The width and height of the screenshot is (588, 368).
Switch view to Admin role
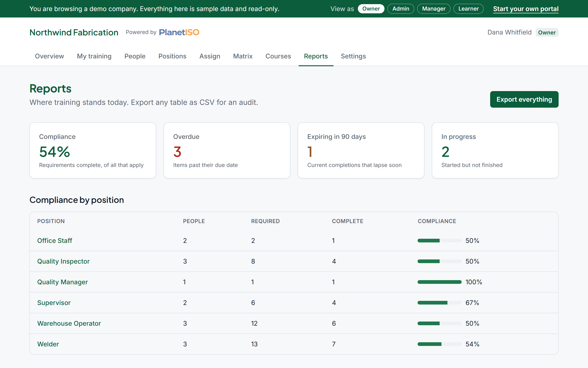coord(401,9)
